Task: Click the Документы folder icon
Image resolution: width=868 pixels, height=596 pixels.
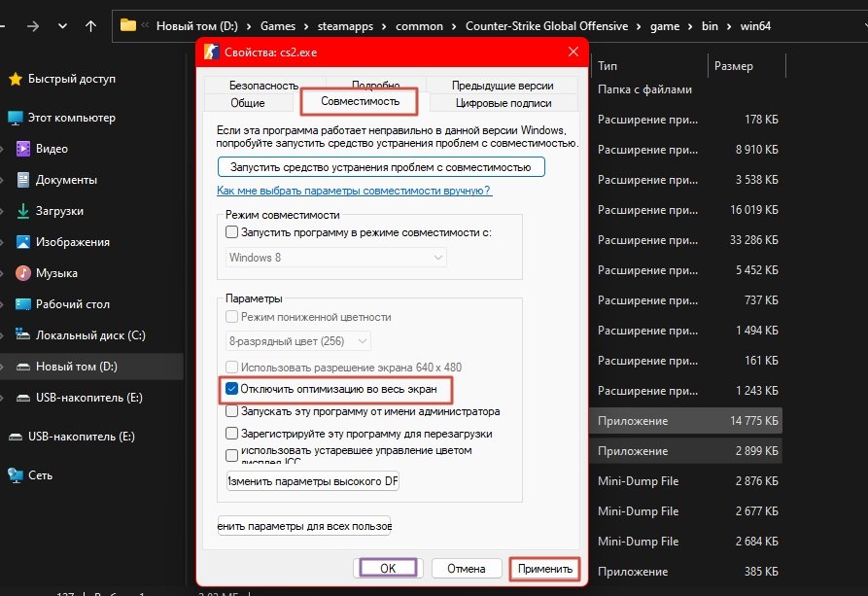Action: [22, 180]
